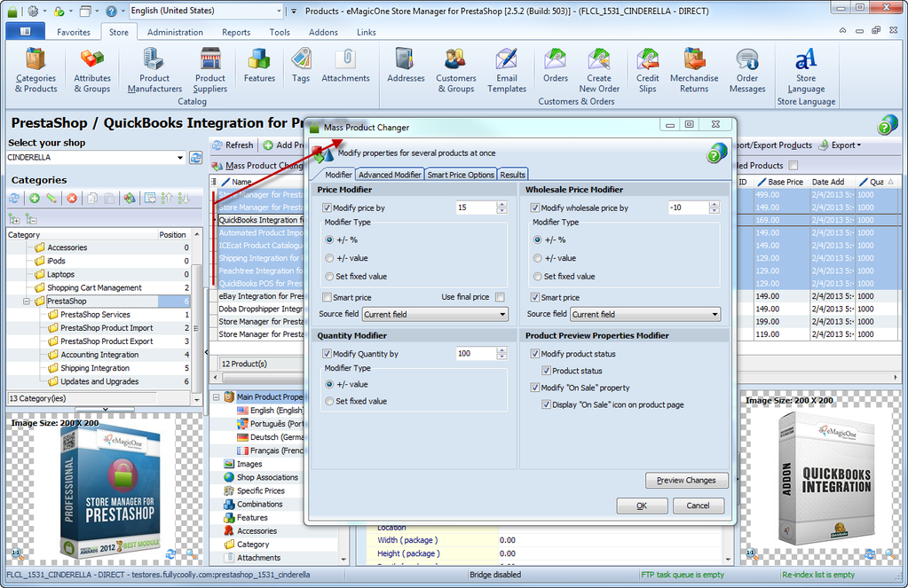Open Addresses ribbon icon
908x588 pixels.
(x=406, y=66)
